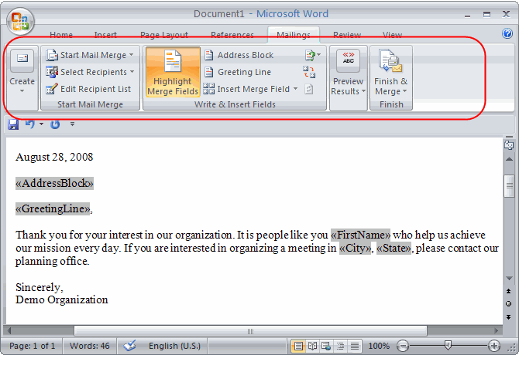Open the View tab
This screenshot has width=528, height=374.
click(x=392, y=35)
